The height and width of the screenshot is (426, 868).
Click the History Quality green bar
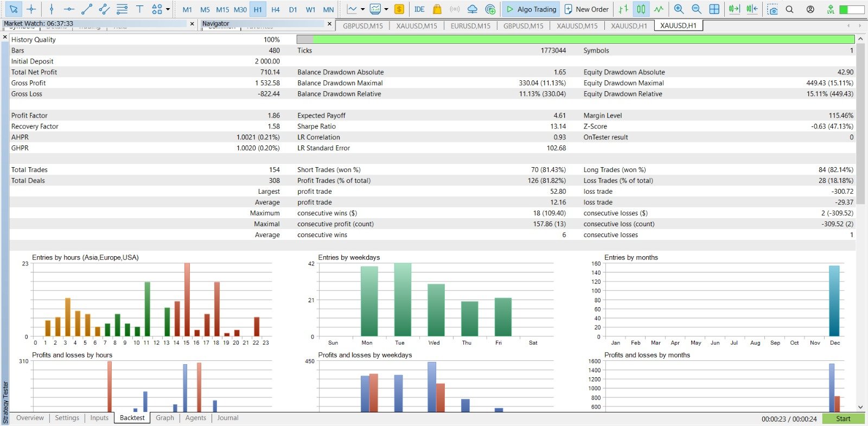[576, 39]
